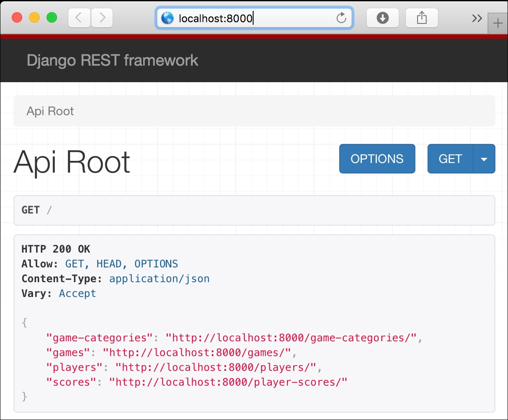Follow the games endpoint URL

pyautogui.click(x=200, y=353)
